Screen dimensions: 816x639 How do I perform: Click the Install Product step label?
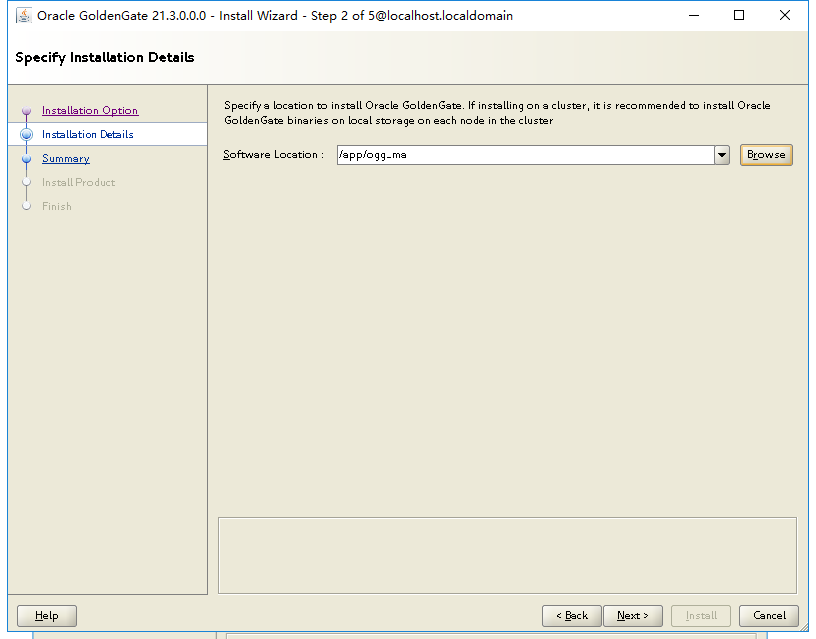pos(78,182)
